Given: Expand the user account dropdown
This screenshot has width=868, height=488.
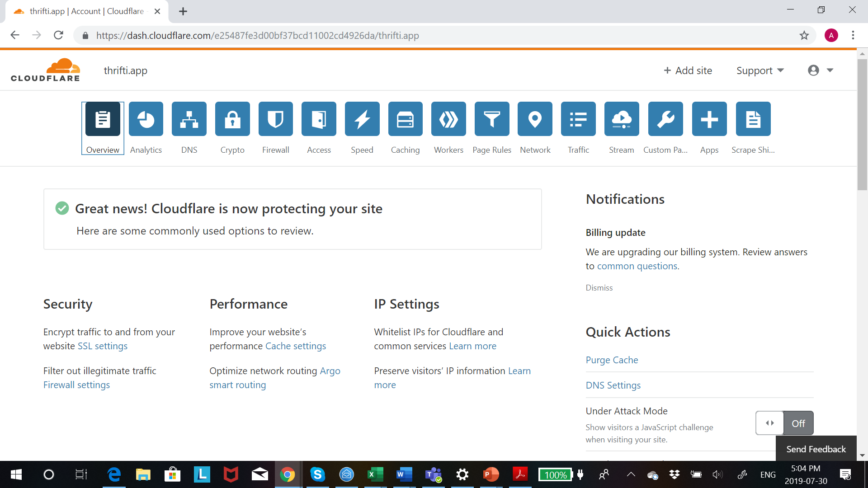Looking at the screenshot, I should point(820,70).
